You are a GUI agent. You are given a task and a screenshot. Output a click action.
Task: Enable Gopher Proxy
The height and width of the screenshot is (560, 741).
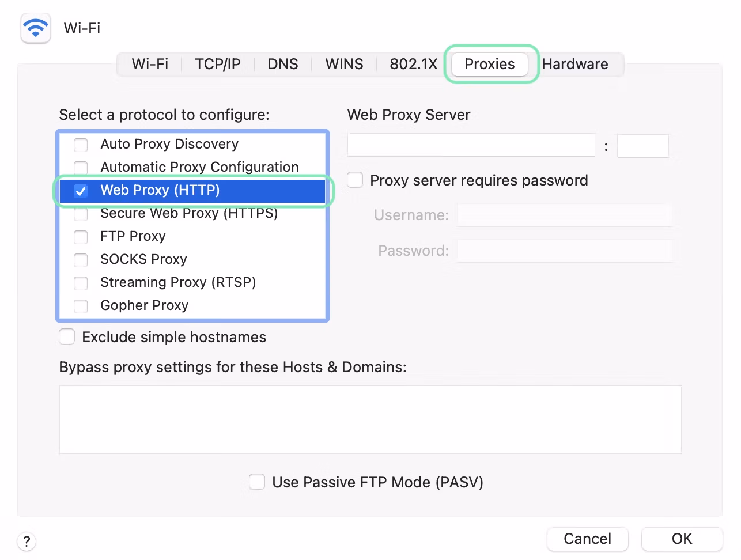point(81,306)
